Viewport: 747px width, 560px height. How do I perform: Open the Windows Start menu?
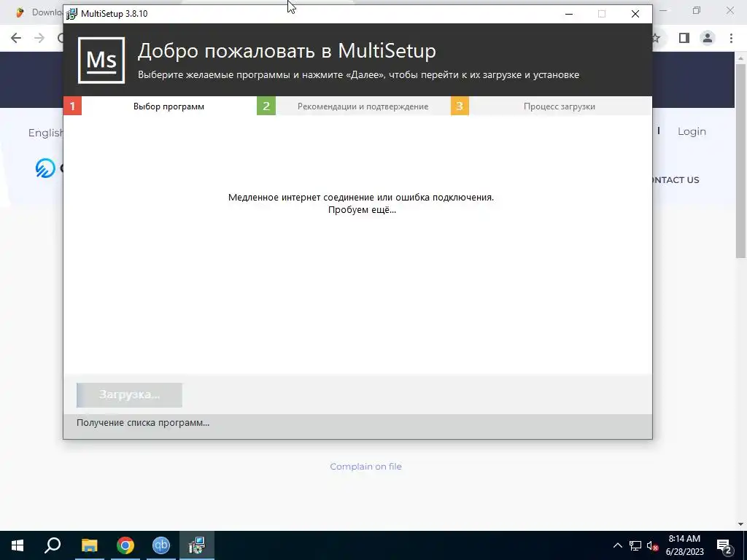(x=18, y=545)
